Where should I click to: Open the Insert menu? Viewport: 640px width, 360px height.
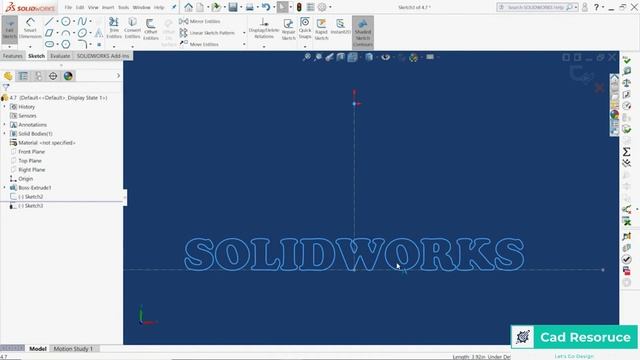(108, 7)
